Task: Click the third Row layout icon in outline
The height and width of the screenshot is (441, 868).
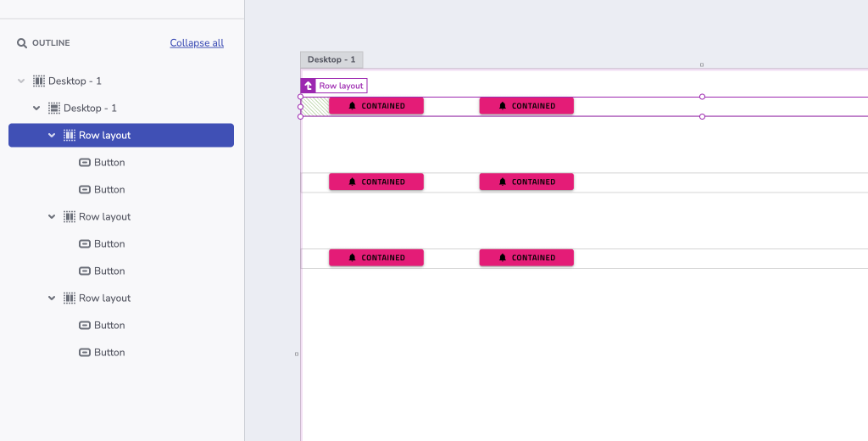Action: click(70, 298)
